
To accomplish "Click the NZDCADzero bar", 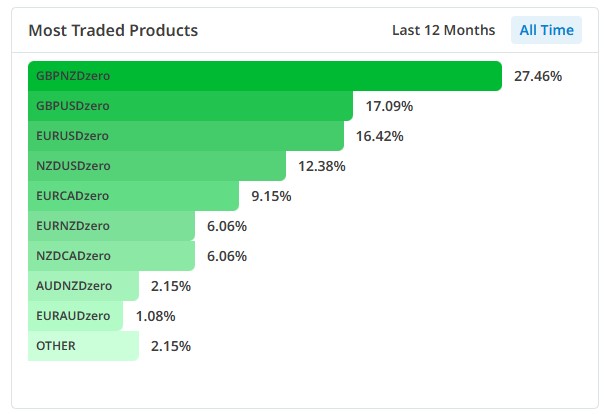I will pos(111,256).
